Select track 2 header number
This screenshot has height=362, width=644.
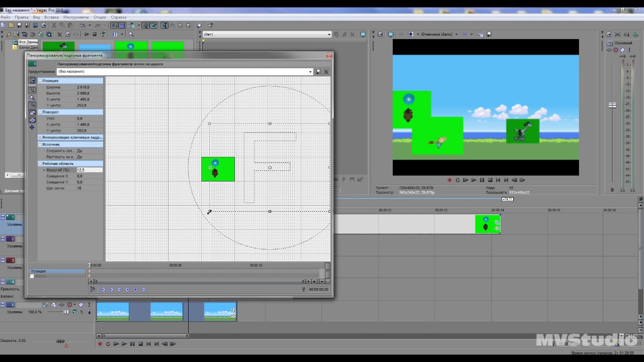(x=10, y=239)
